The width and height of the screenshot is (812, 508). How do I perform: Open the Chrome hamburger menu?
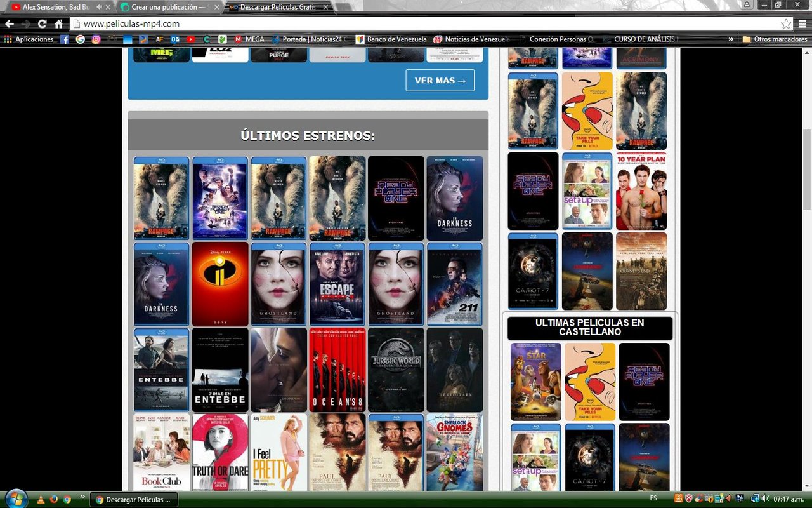point(802,24)
